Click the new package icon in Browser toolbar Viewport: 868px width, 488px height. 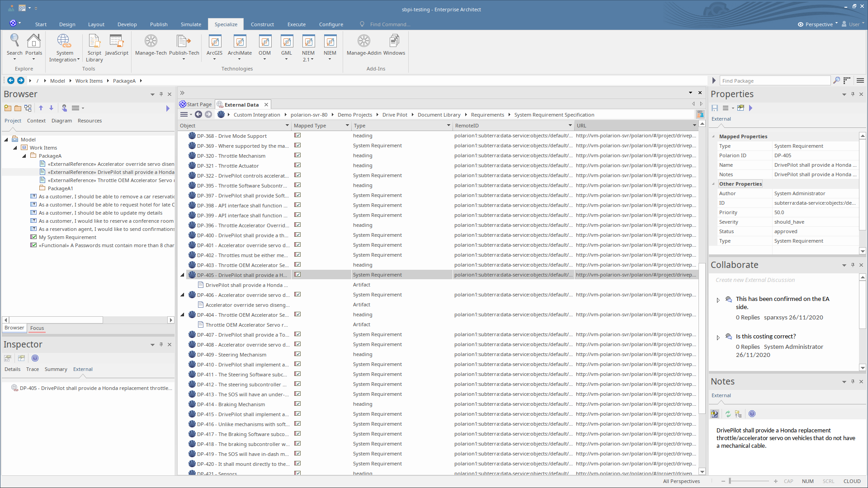(8, 108)
